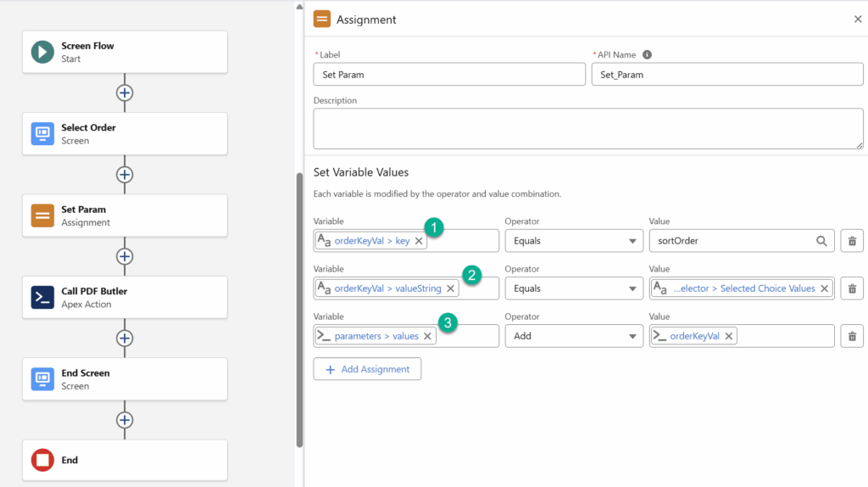Image resolution: width=868 pixels, height=487 pixels.
Task: Open the Call PDF Butler Apex action
Action: coord(125,297)
